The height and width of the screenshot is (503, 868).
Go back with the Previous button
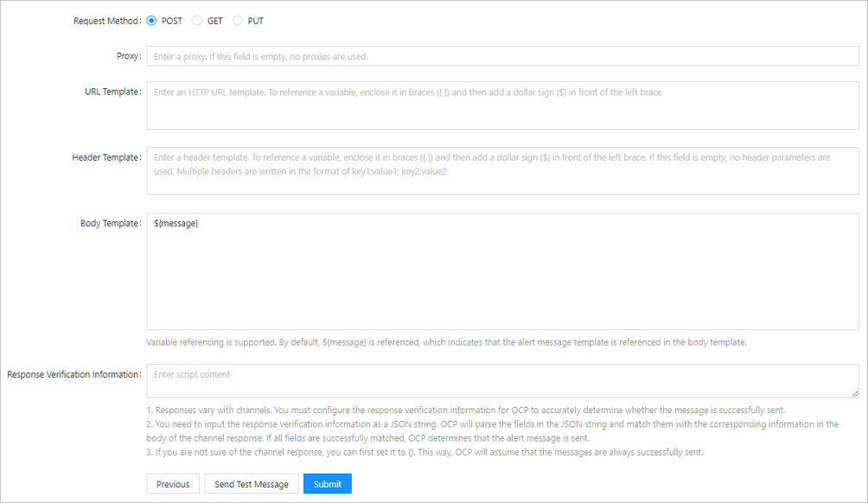[x=173, y=484]
